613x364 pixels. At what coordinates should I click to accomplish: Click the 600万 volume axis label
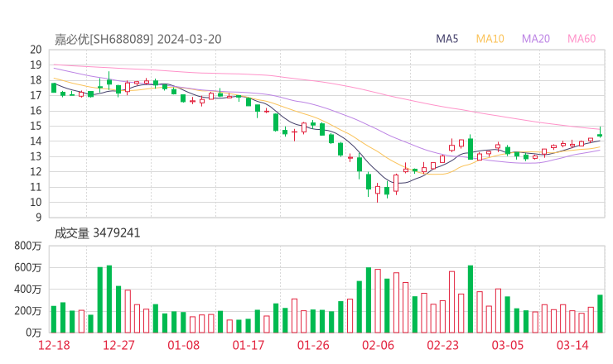pos(27,267)
